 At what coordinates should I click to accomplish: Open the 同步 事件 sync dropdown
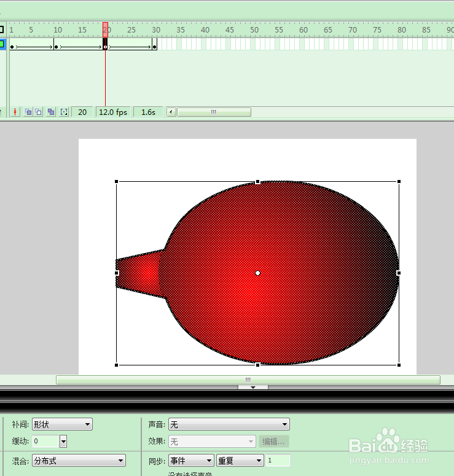[x=191, y=461]
